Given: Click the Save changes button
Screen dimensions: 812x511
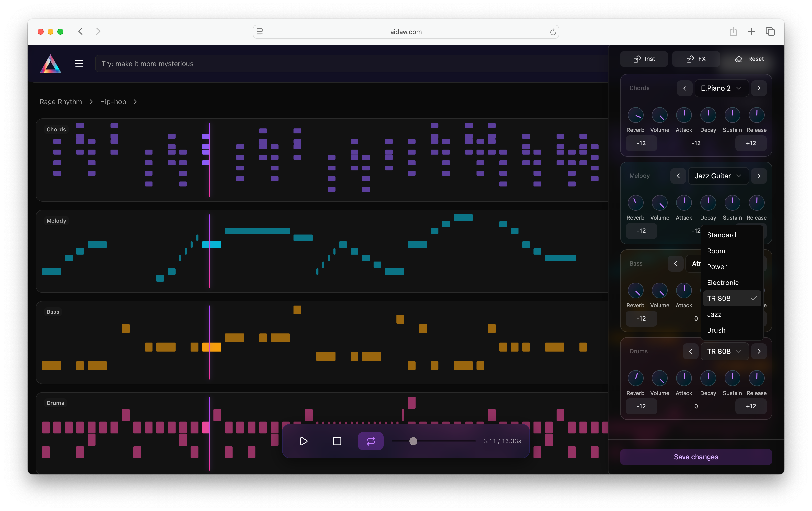Looking at the screenshot, I should click(696, 457).
